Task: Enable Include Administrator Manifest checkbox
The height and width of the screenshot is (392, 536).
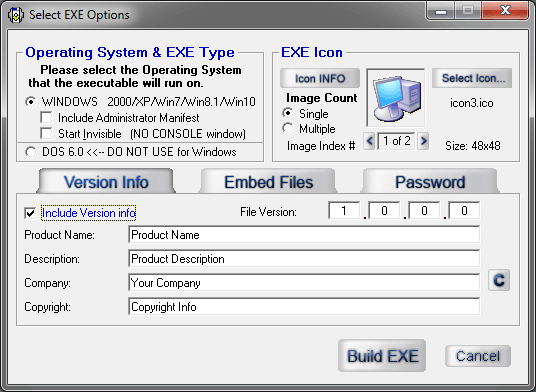Action: 46,118
